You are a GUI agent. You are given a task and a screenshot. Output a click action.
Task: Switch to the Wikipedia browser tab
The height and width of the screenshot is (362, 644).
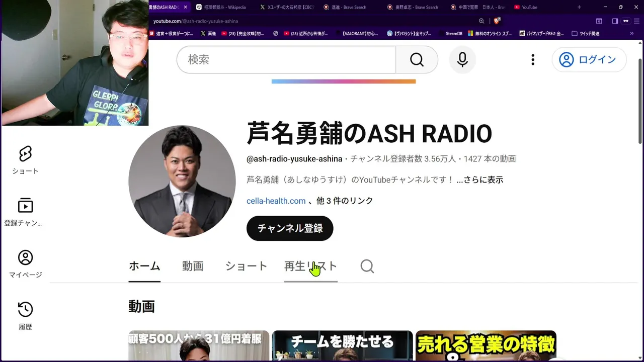[221, 7]
